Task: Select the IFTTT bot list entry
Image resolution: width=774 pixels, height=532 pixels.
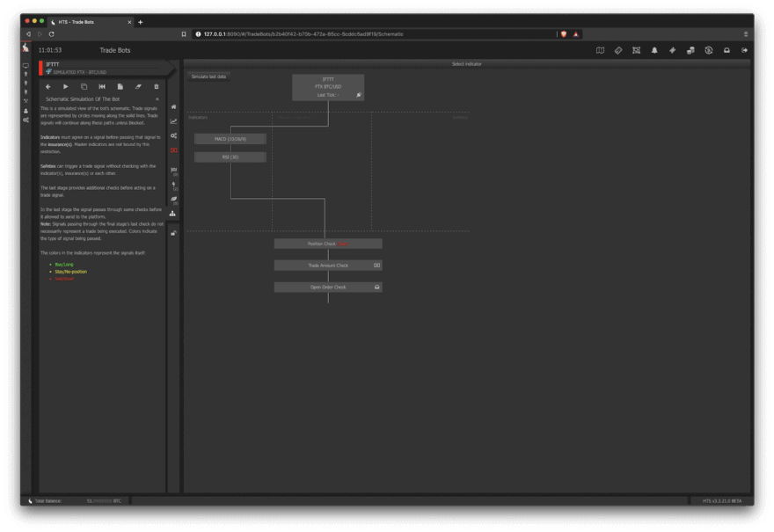Action: 106,68
